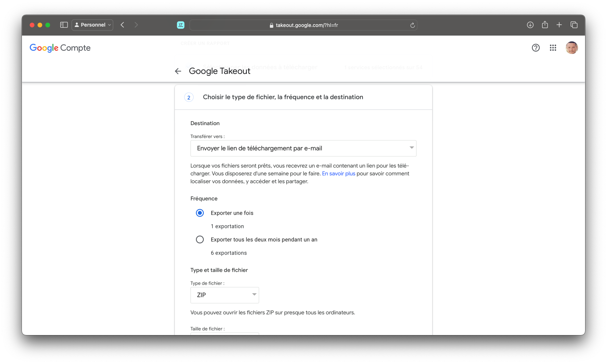Click the green full-screen window button
Screen dimensions: 607x364
click(48, 25)
